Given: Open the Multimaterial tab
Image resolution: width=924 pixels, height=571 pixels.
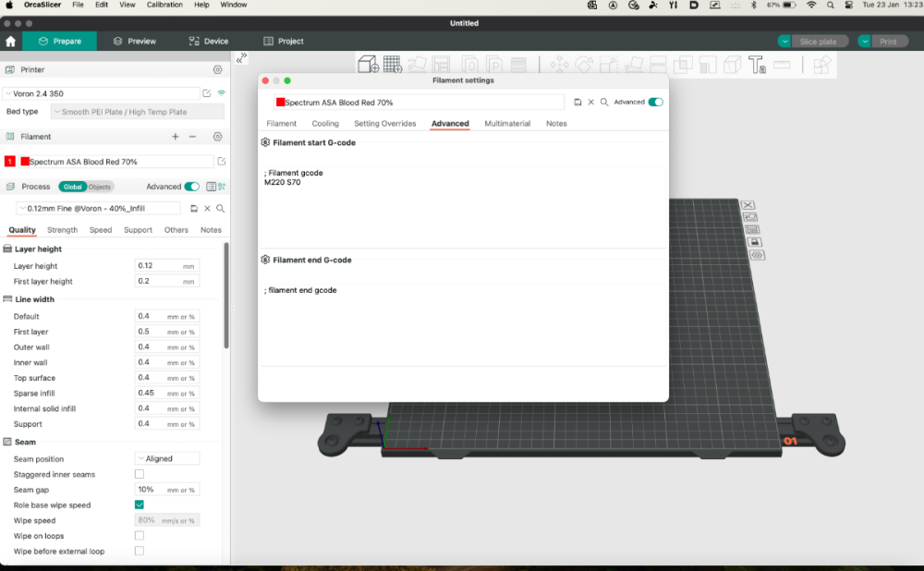Looking at the screenshot, I should (507, 124).
